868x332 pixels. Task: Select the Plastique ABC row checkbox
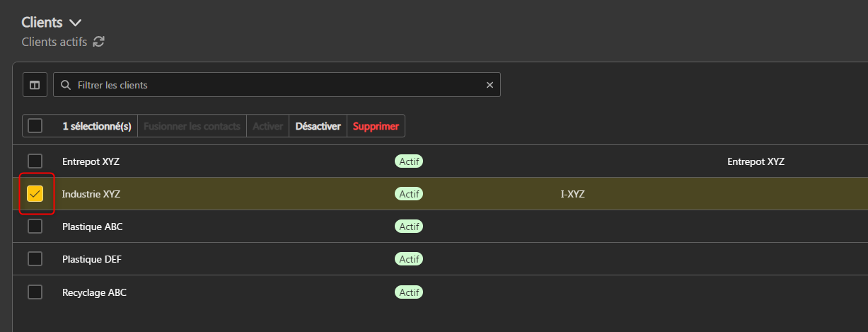click(x=35, y=227)
